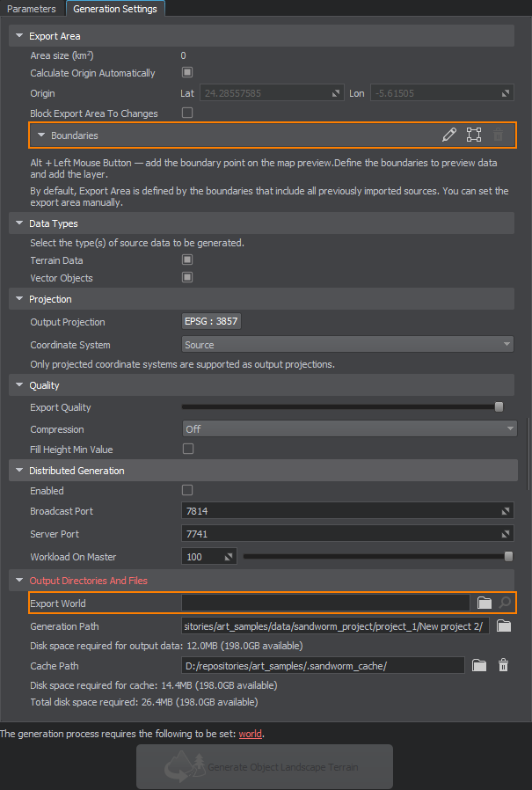Browse folder for Generation Path
Viewport: 532px width, 790px height.
pyautogui.click(x=503, y=626)
